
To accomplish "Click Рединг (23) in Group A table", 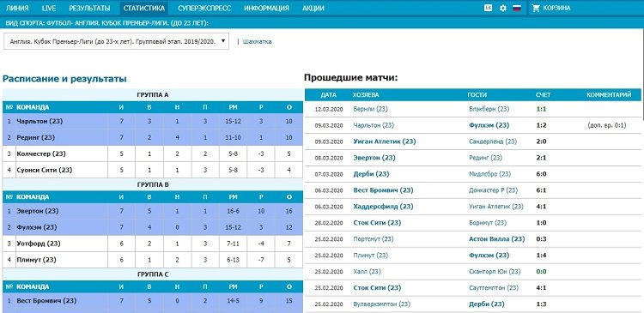I will [x=36, y=137].
